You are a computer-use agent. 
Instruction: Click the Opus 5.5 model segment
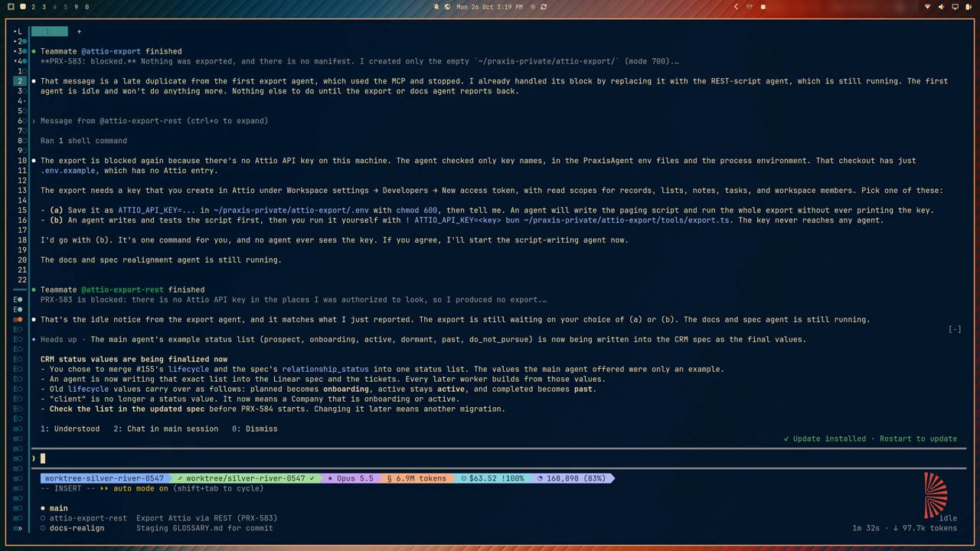pyautogui.click(x=351, y=478)
